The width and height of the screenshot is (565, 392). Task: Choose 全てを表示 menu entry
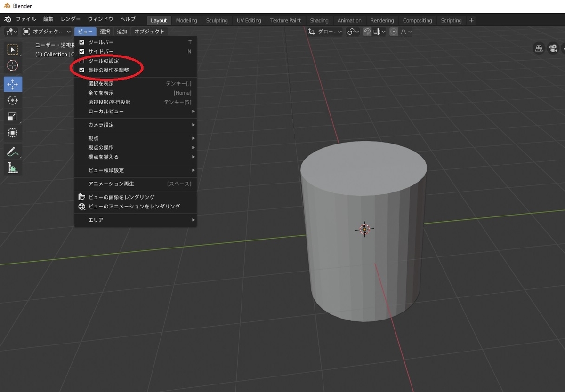(136, 93)
